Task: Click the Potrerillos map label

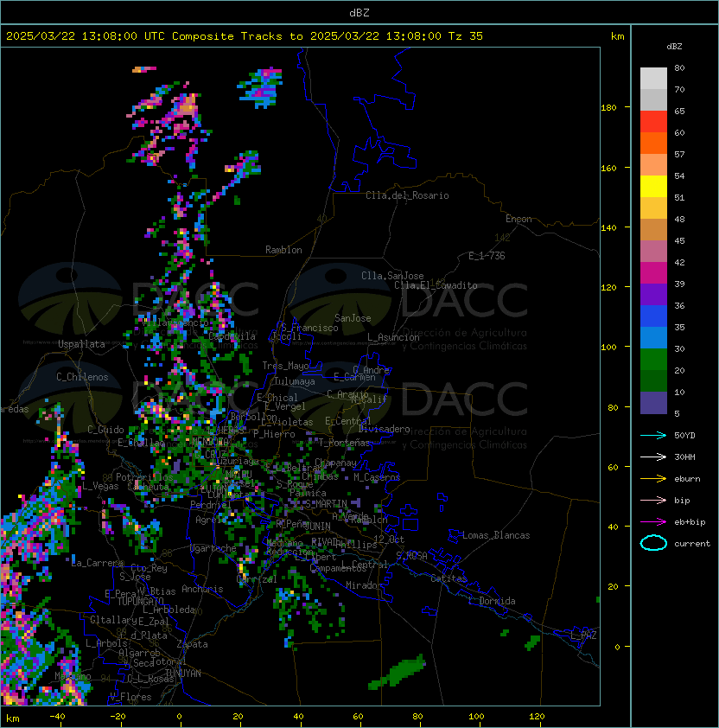Action: click(144, 477)
